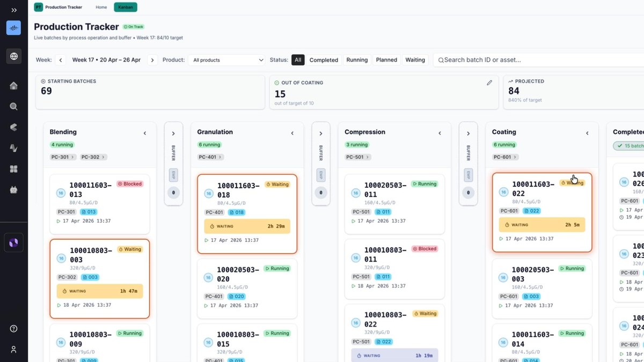644x362 pixels.
Task: Click the 0 count in Granulation buffer column
Action: [321, 193]
